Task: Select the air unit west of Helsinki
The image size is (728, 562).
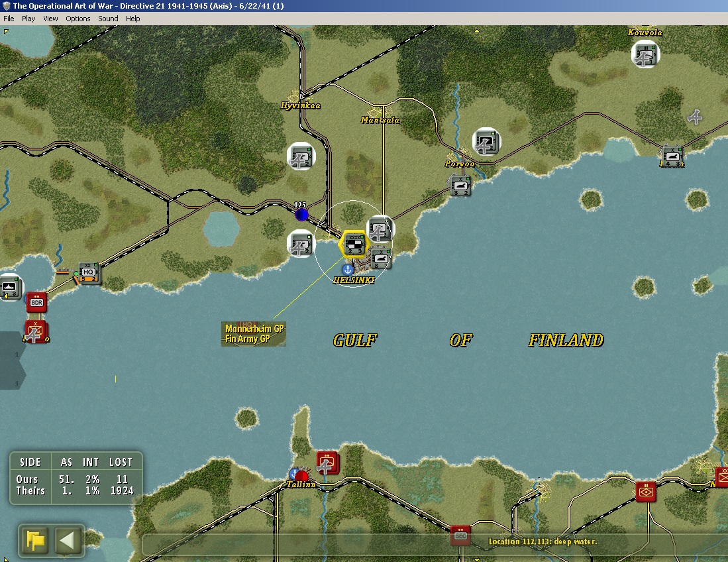Action: click(301, 245)
